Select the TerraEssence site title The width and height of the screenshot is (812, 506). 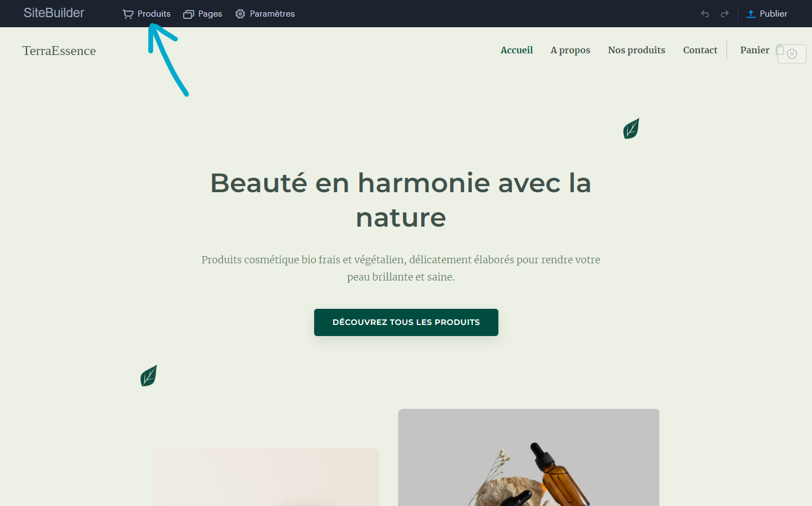point(59,51)
